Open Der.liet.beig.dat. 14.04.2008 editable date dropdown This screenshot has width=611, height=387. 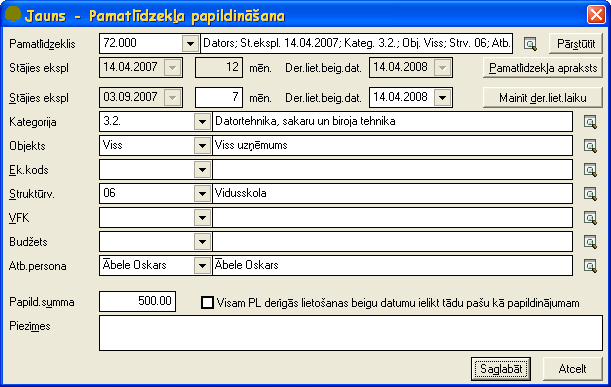point(442,97)
